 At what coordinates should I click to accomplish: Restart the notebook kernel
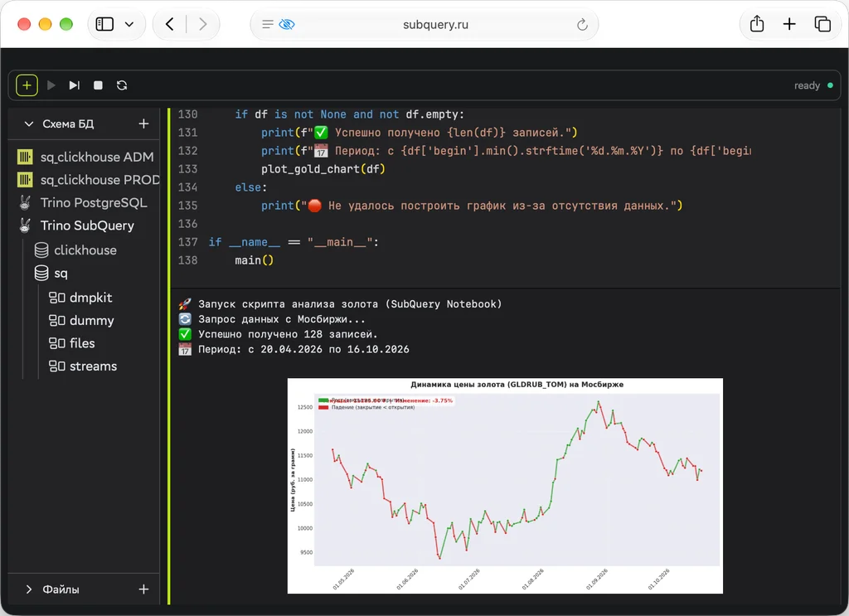(122, 85)
